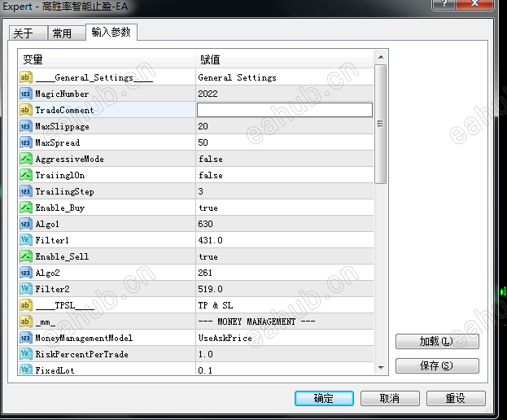The width and height of the screenshot is (507, 420).
Task: Click the double icon beside Filter1
Action: click(x=26, y=240)
